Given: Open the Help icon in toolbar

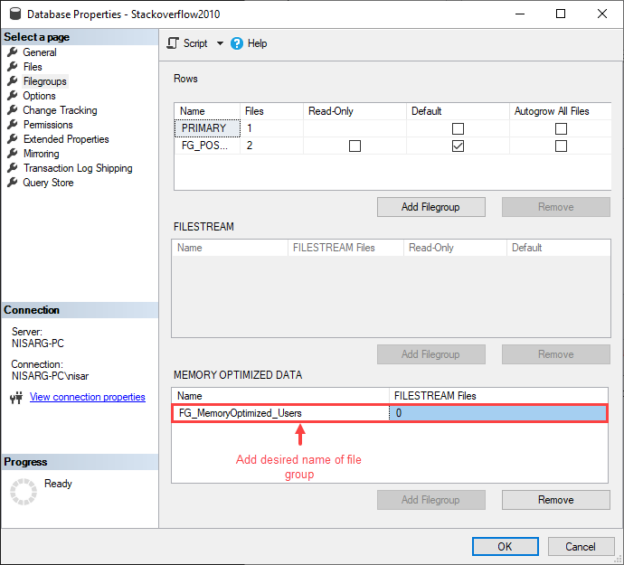Looking at the screenshot, I should [237, 43].
